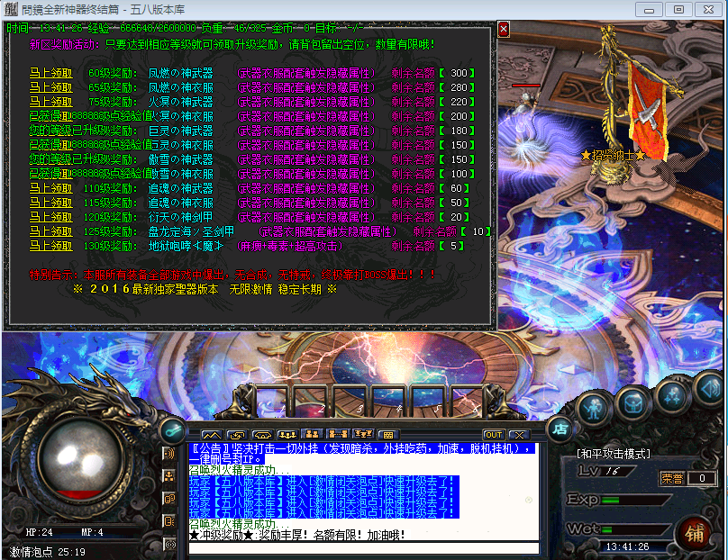Close the reward dialog with red X
The image size is (728, 560).
tap(504, 29)
